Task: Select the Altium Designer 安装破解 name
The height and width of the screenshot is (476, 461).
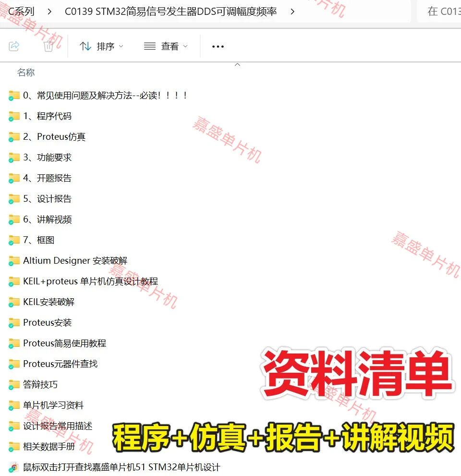Action: tap(75, 260)
